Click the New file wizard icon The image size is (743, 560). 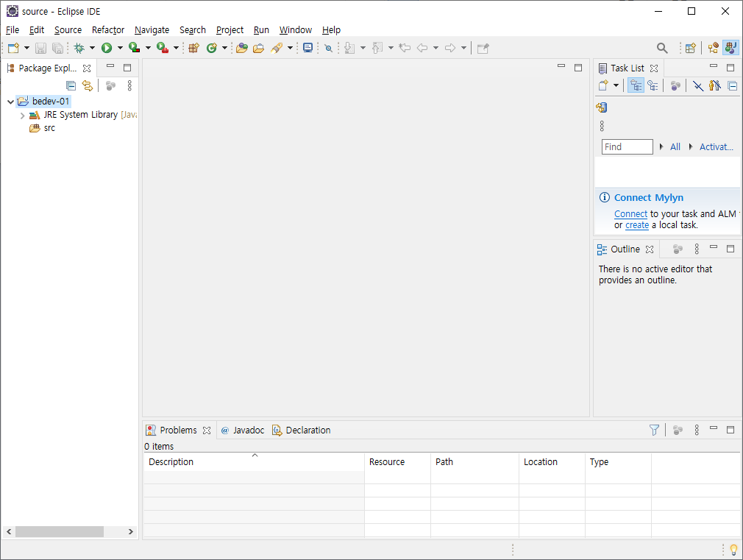pyautogui.click(x=13, y=48)
